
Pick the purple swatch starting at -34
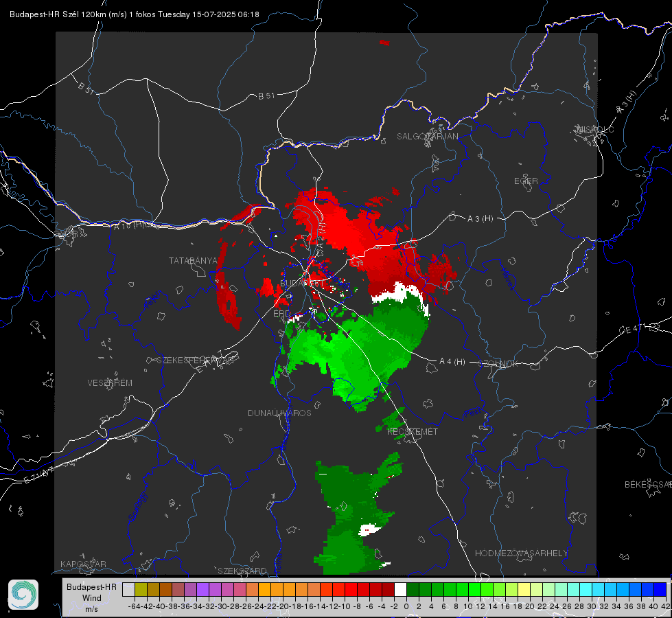202,590
